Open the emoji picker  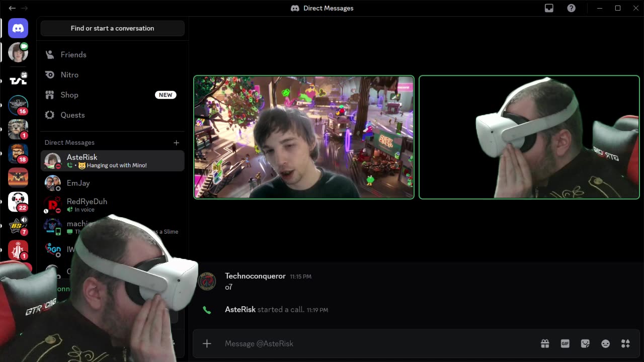[x=605, y=343]
